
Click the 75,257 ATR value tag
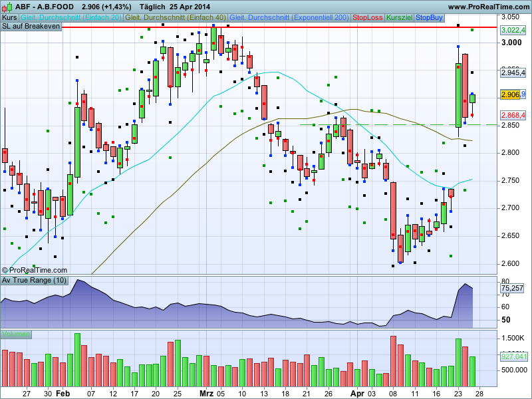point(512,289)
